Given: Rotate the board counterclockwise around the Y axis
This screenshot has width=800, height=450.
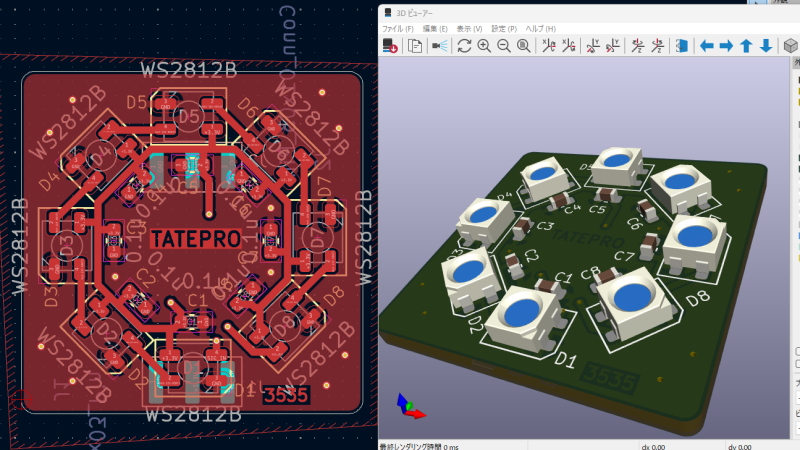Looking at the screenshot, I should pyautogui.click(x=613, y=46).
